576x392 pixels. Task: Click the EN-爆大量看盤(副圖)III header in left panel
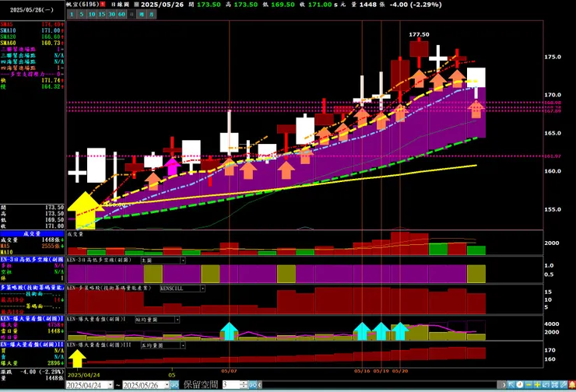pyautogui.click(x=33, y=345)
